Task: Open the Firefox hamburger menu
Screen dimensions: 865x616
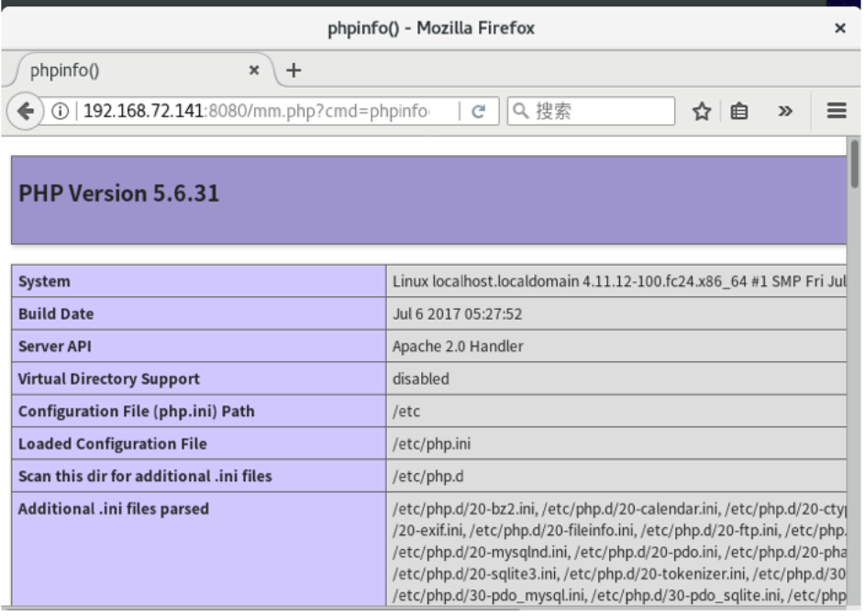Action: point(837,111)
